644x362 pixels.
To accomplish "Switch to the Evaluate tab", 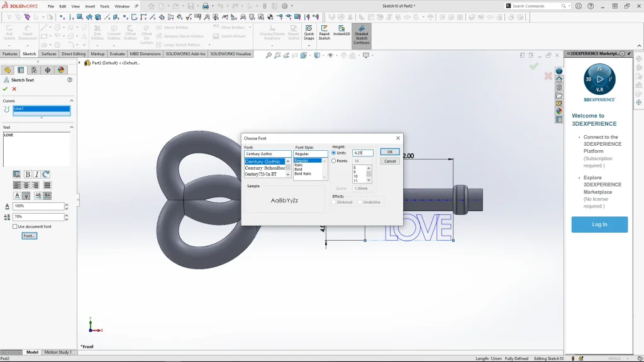I will point(117,54).
